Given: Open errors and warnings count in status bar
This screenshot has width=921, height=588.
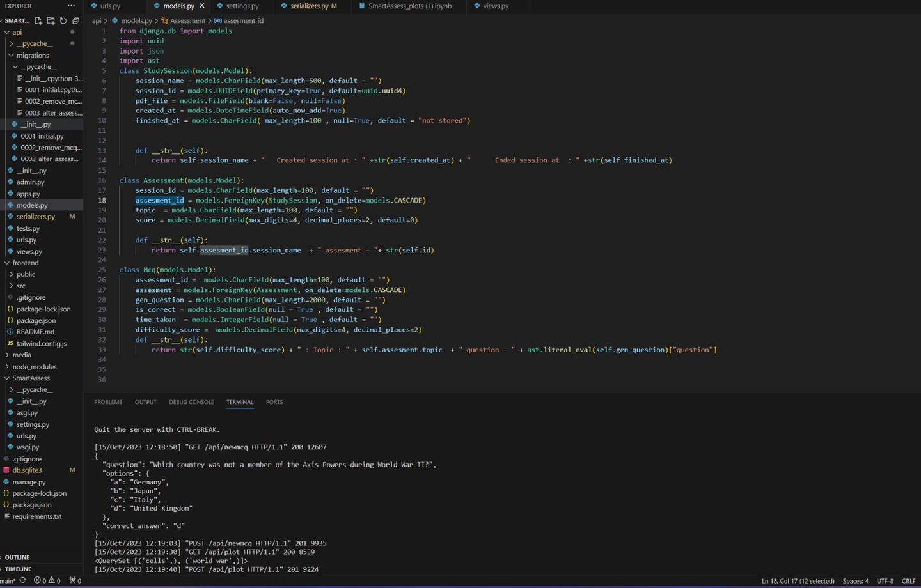Looking at the screenshot, I should (47, 581).
